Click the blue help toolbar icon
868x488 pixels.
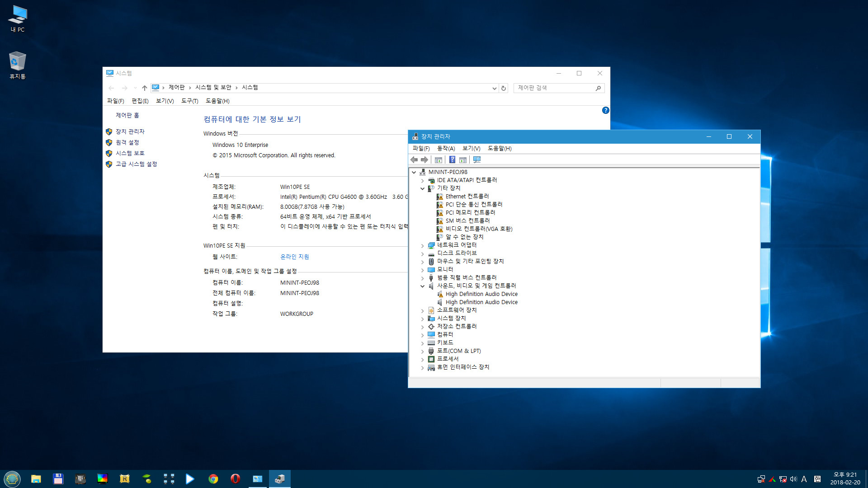click(x=452, y=160)
